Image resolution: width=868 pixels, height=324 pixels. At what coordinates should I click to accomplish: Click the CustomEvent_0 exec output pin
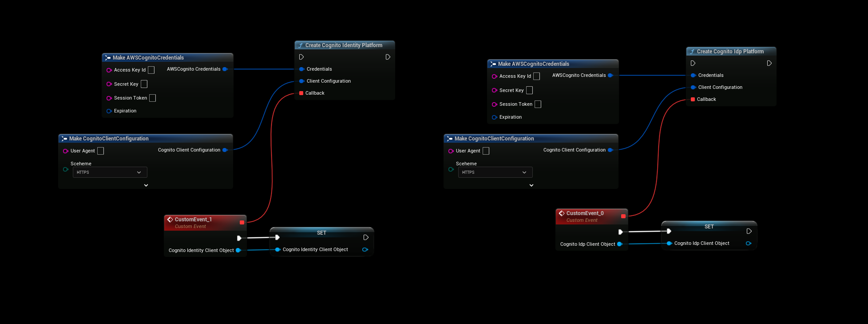click(620, 232)
